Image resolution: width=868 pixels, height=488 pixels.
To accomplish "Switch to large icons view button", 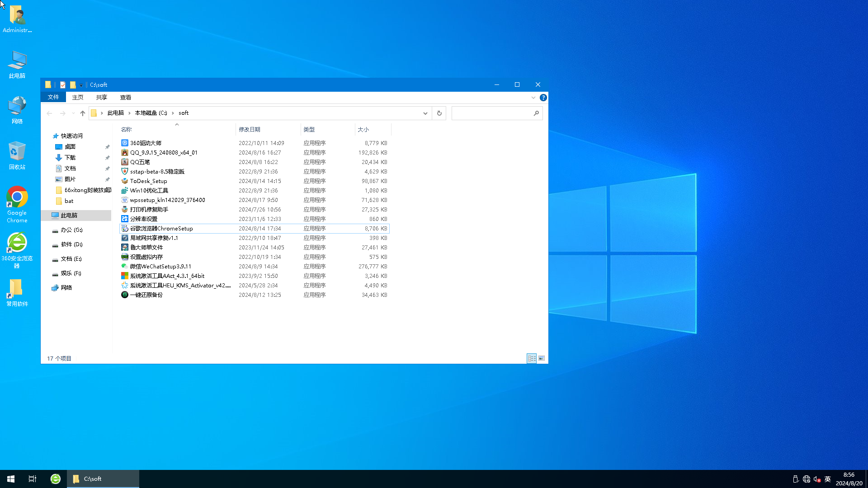I will click(x=542, y=358).
